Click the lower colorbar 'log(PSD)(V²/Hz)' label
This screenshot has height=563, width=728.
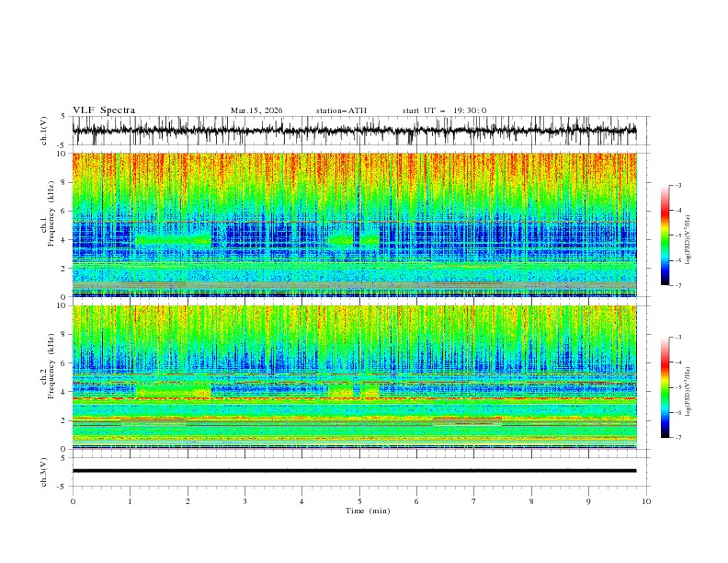pos(688,391)
